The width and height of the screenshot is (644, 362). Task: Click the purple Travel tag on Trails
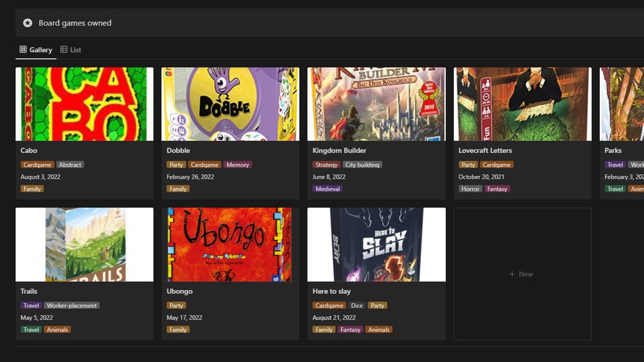(31, 306)
